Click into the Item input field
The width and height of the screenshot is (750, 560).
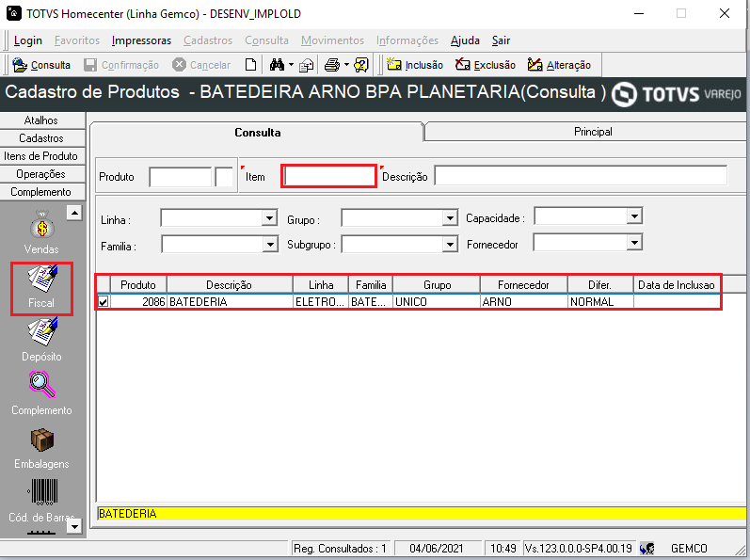pyautogui.click(x=328, y=176)
